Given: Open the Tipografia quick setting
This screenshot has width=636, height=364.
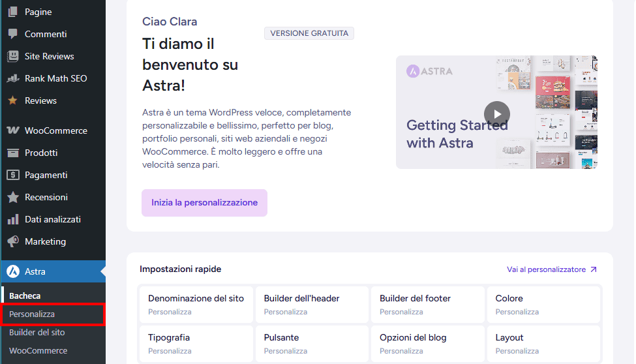Looking at the screenshot, I should [x=196, y=343].
